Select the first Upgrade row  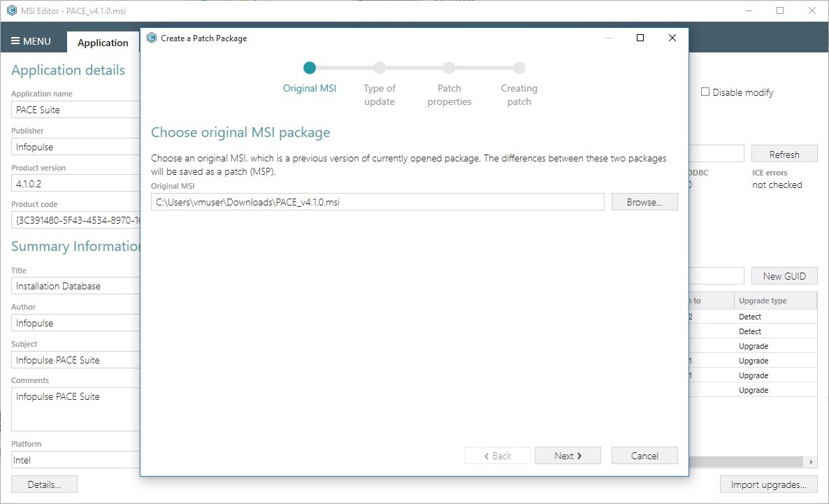754,346
